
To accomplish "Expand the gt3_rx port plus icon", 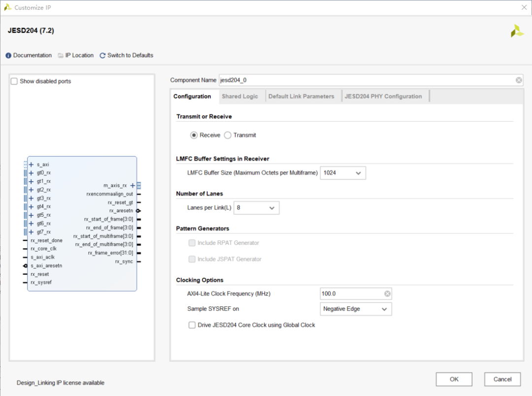I will click(x=31, y=198).
